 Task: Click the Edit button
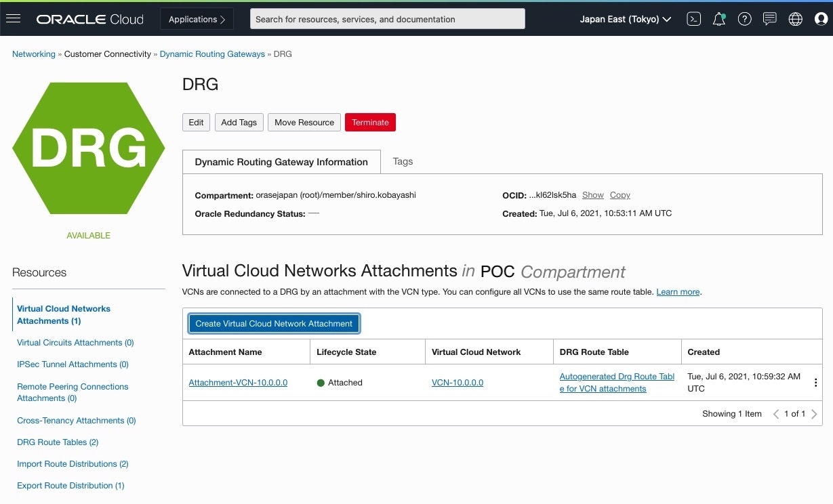click(x=196, y=122)
